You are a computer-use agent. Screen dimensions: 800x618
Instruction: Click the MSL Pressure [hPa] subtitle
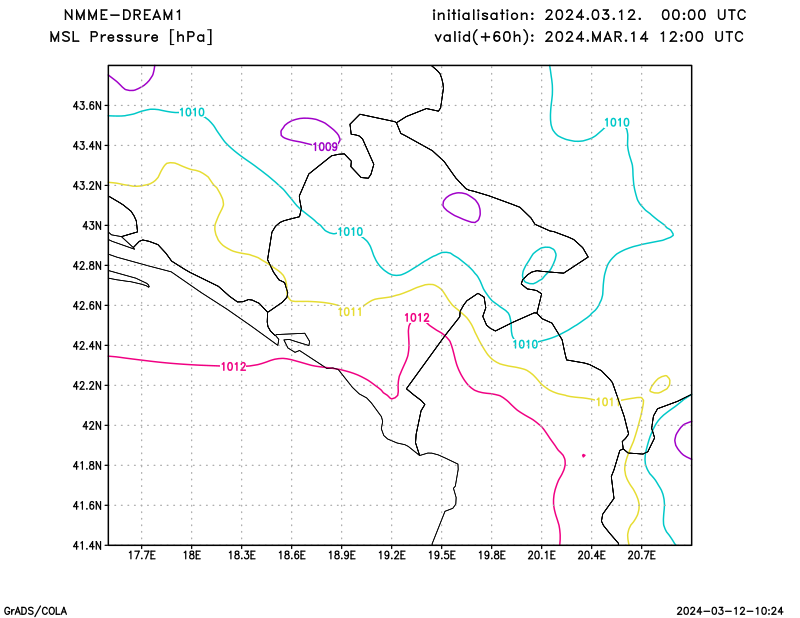131,37
